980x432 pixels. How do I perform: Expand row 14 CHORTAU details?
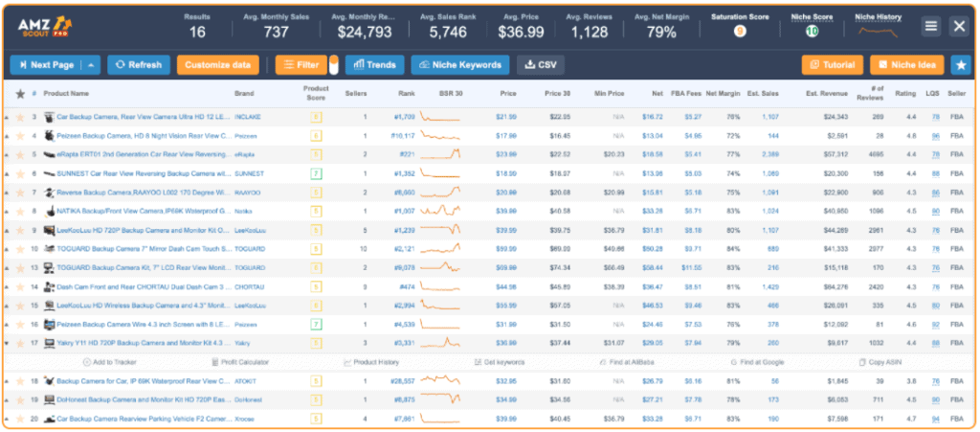coord(7,287)
